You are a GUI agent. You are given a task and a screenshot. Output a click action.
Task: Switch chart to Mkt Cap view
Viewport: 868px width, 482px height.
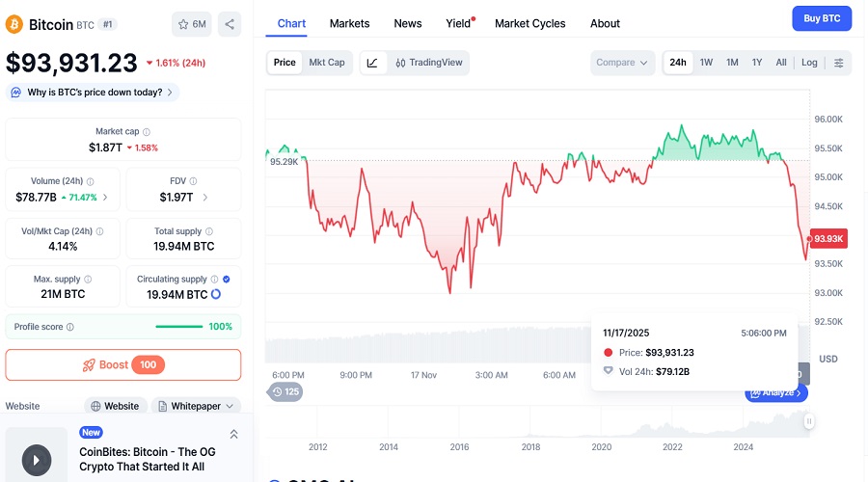point(326,63)
